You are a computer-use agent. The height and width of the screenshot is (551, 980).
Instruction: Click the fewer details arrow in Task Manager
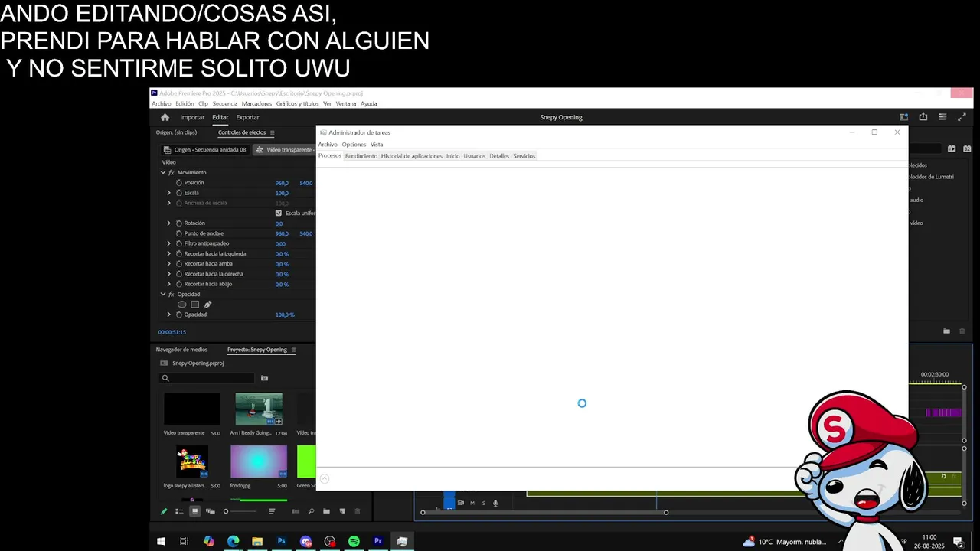coord(324,478)
